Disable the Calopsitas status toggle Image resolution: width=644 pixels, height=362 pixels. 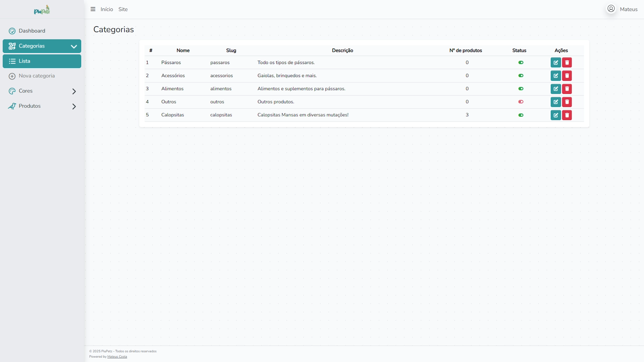(521, 115)
